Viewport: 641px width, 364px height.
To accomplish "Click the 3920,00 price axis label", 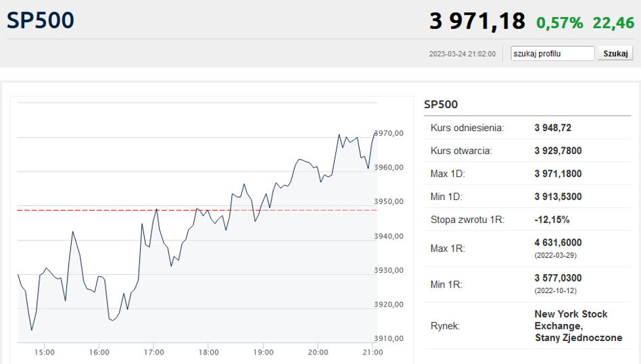I will [389, 304].
